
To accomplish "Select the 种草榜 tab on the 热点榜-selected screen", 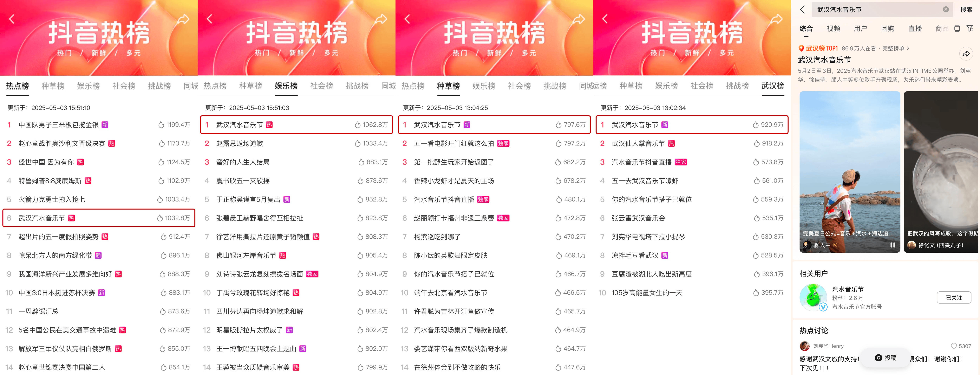I will coord(53,86).
